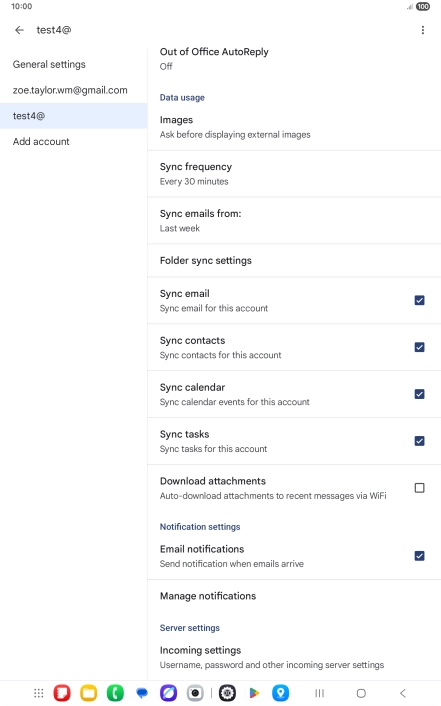Tap the back arrow next to test4@
Image resolution: width=441 pixels, height=706 pixels.
[19, 30]
